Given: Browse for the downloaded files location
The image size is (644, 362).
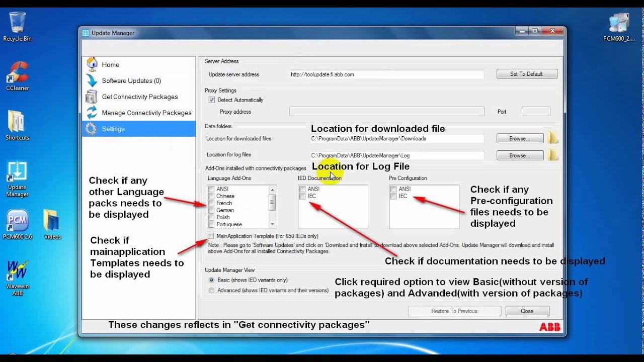Looking at the screenshot, I should [x=520, y=138].
